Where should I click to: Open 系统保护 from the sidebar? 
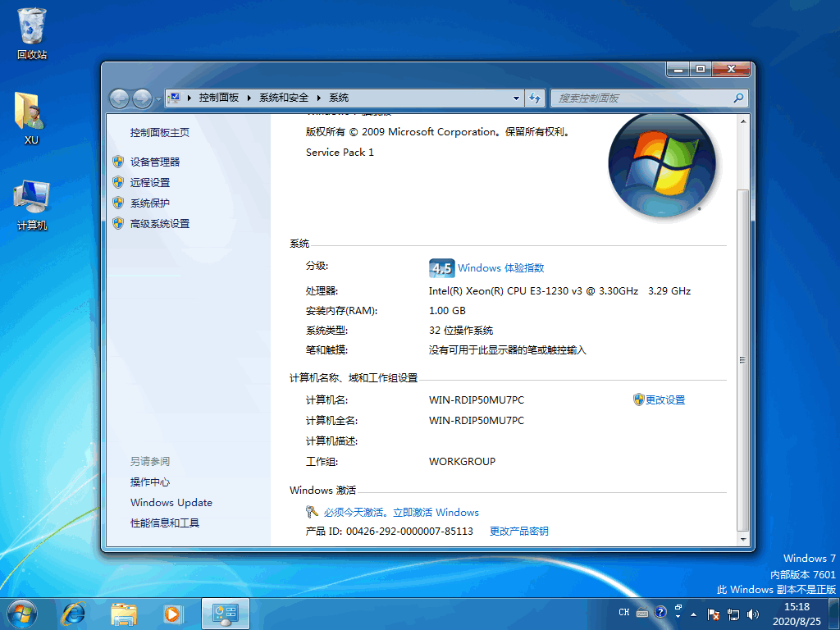(x=150, y=203)
